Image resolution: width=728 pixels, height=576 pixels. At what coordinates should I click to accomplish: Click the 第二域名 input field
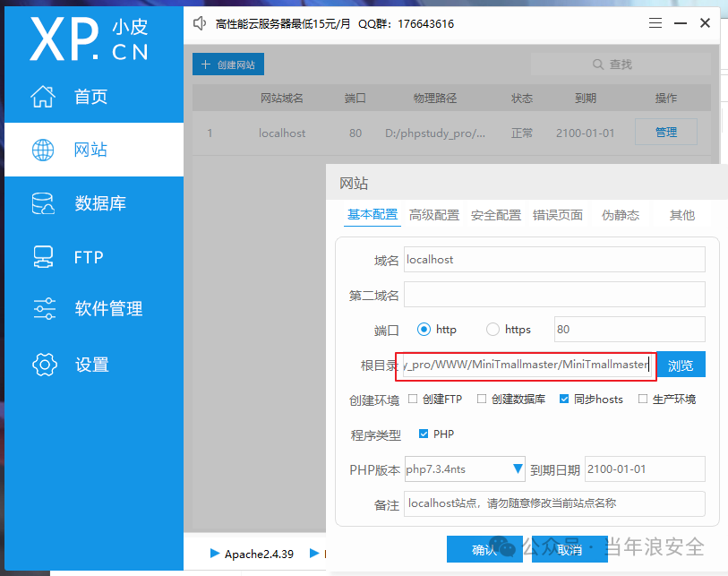554,294
